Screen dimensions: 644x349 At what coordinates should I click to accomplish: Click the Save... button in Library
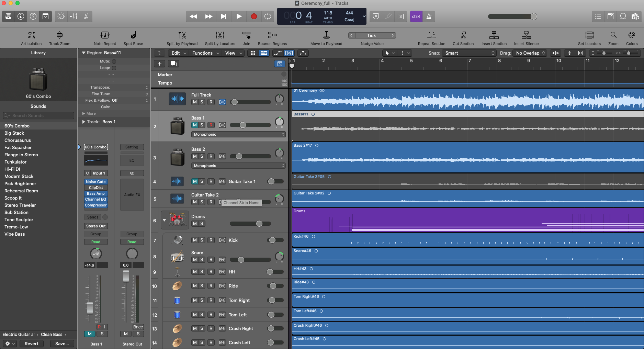(x=62, y=344)
